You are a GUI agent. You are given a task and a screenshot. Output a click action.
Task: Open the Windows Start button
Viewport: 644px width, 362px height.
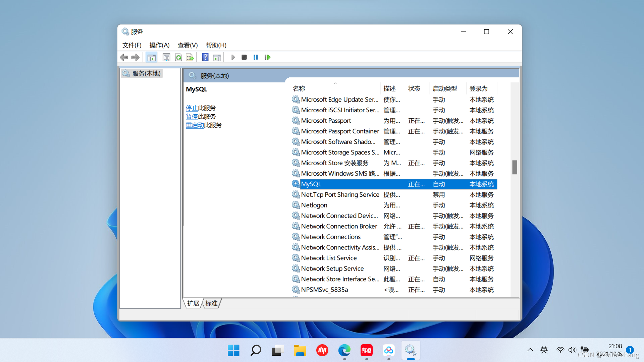point(233,351)
